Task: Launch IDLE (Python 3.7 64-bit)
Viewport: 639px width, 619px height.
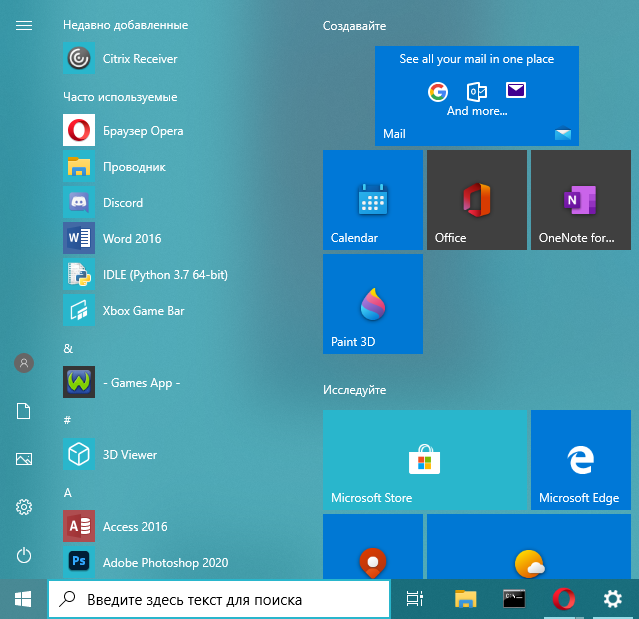Action: click(145, 274)
